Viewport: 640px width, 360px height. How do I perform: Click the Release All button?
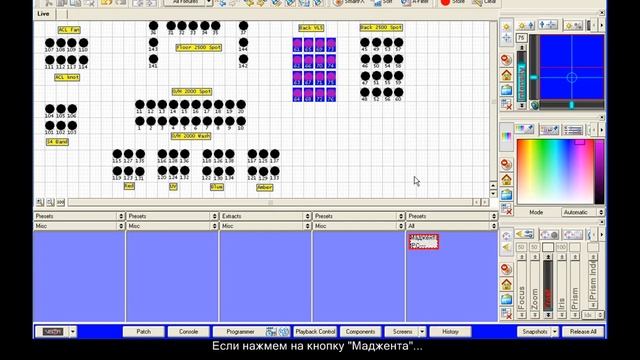pyautogui.click(x=583, y=332)
